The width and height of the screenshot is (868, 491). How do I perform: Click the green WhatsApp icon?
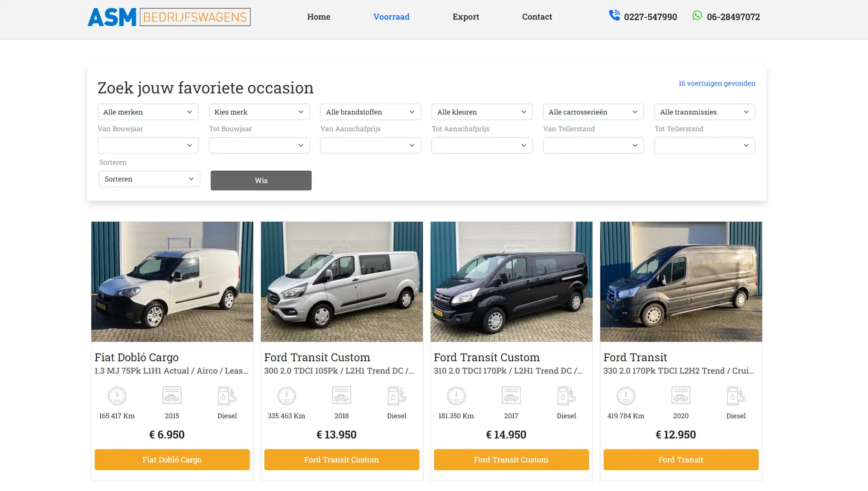[x=697, y=15]
